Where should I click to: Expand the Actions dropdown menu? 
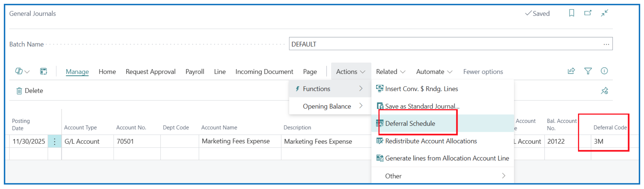[351, 72]
